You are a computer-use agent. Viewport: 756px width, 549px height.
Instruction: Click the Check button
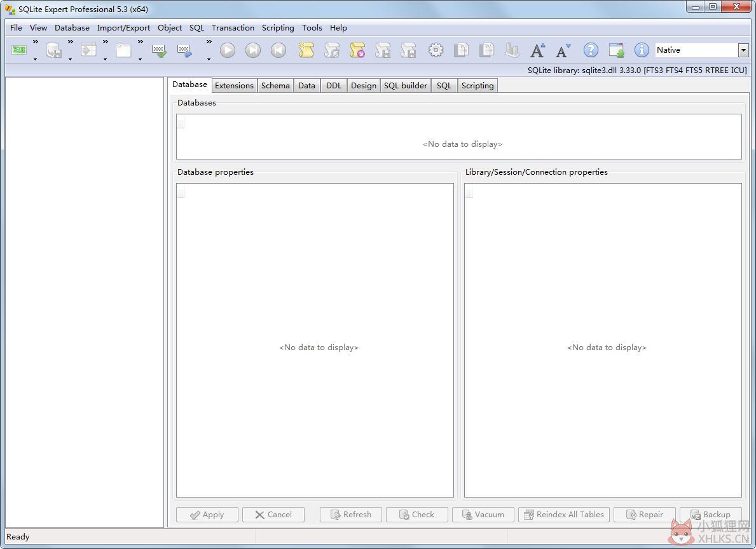417,515
